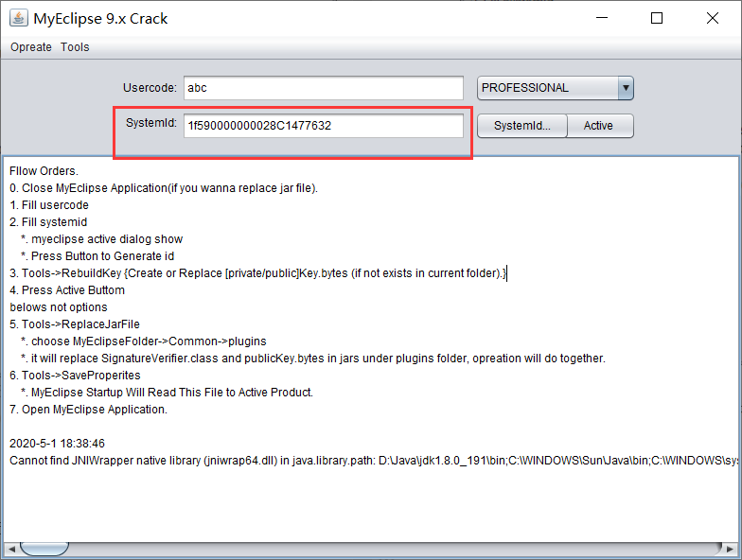
Task: Click the horizontal scrollbar right arrow
Action: [x=731, y=549]
